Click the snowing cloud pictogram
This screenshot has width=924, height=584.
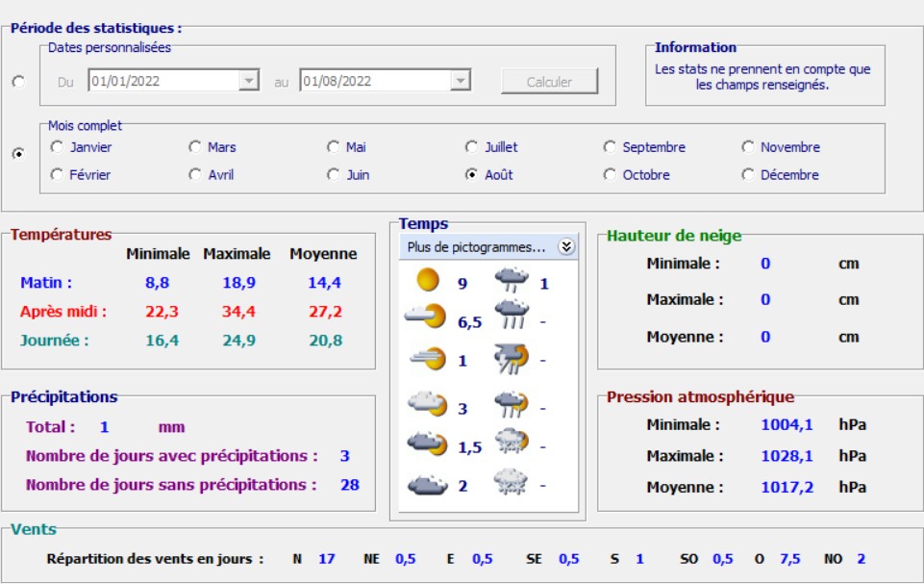tap(511, 481)
